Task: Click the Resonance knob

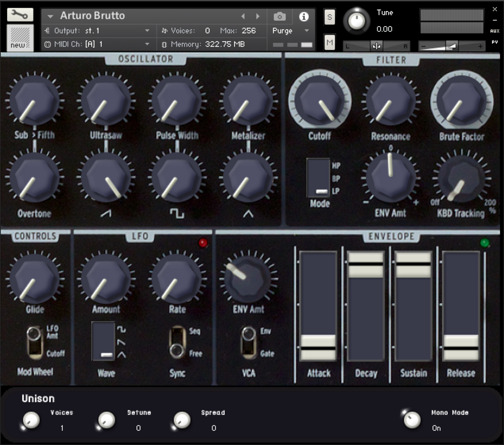Action: tap(391, 101)
